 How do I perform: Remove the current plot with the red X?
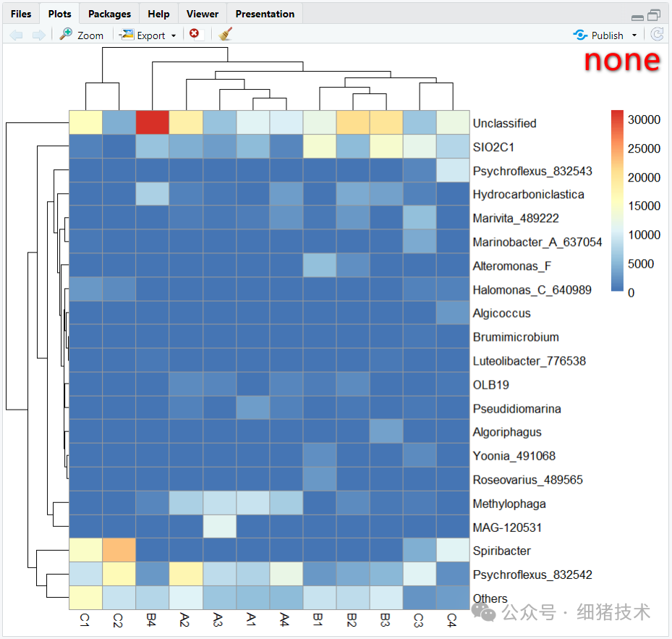194,33
